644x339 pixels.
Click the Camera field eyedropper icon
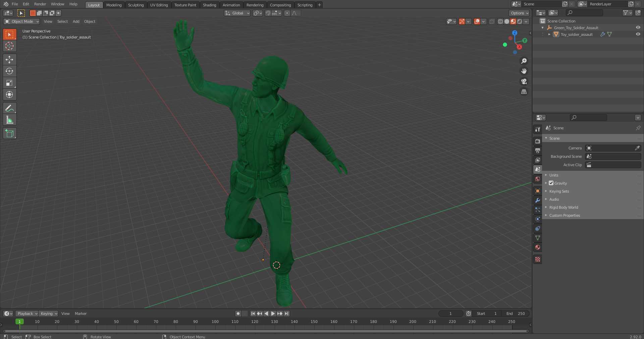637,148
